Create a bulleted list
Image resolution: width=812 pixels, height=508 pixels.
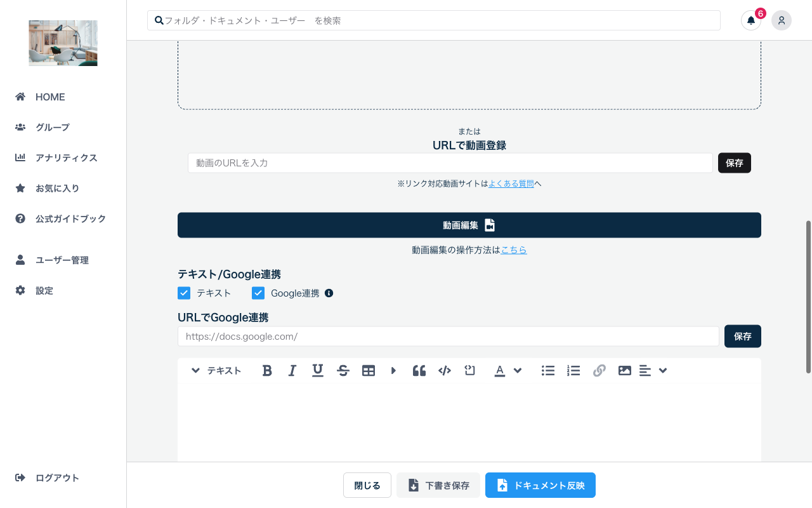pos(548,370)
